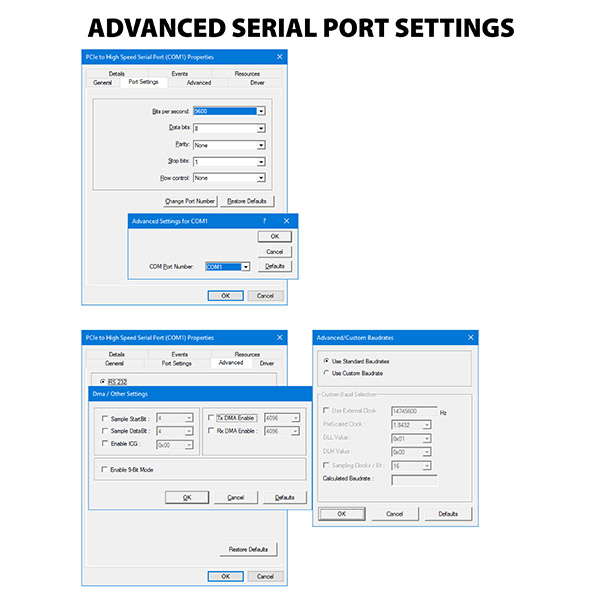The height and width of the screenshot is (600, 600).
Task: Close the Advanced/Custom Baudrates dialog
Action: tap(471, 338)
